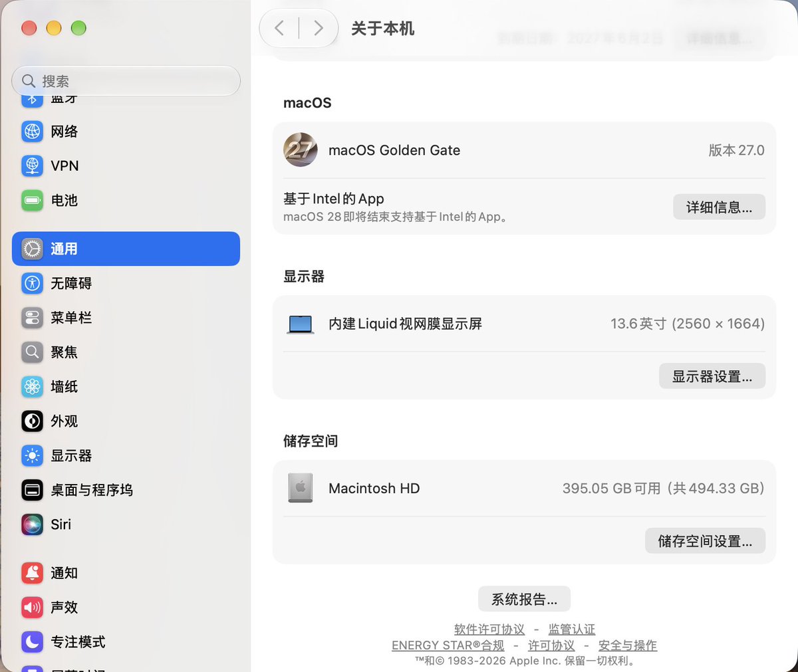This screenshot has width=798, height=672.
Task: Select the 通用 (General) gear icon
Action: 32,249
